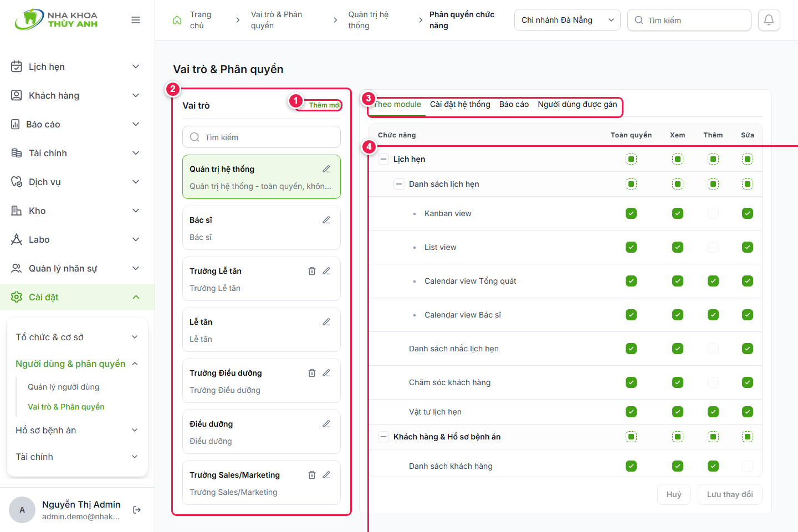Delete the Trưởng Điều dưỡng role
The width and height of the screenshot is (798, 532).
(x=312, y=373)
